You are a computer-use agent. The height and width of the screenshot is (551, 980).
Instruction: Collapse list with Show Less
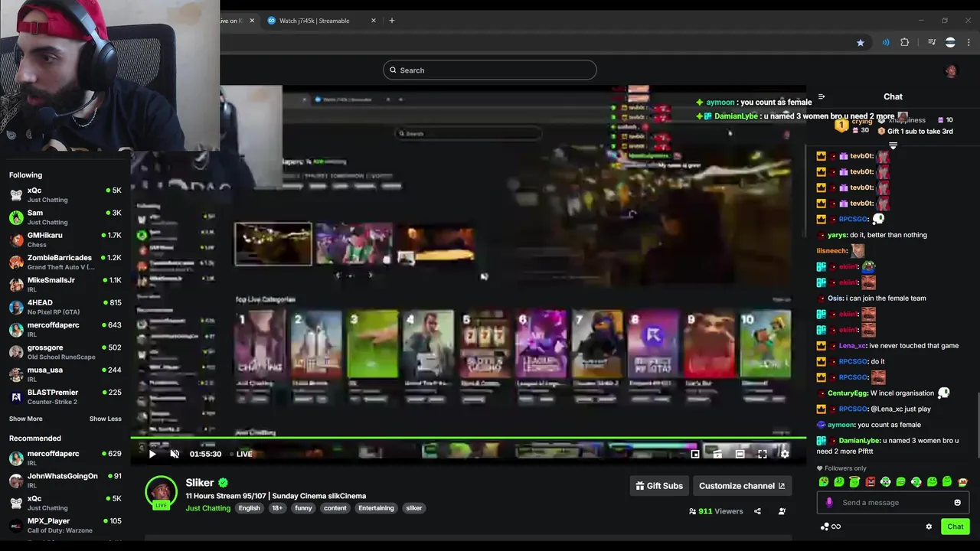pos(105,419)
